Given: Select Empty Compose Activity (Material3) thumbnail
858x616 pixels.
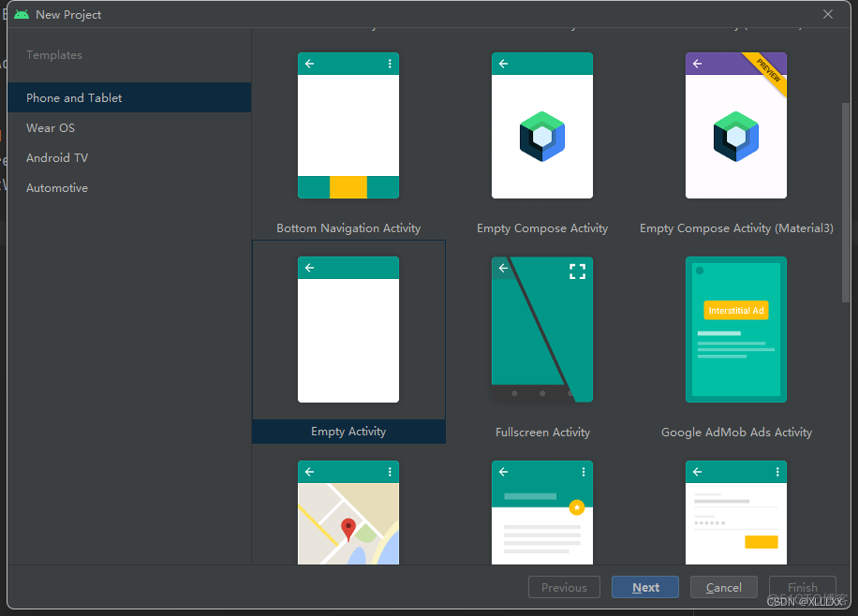Looking at the screenshot, I should pos(736,125).
